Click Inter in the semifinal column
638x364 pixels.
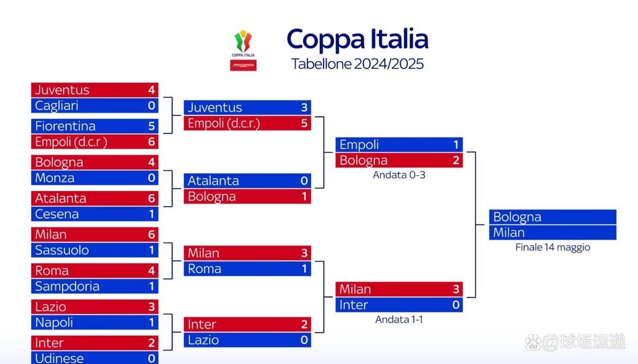tap(399, 305)
